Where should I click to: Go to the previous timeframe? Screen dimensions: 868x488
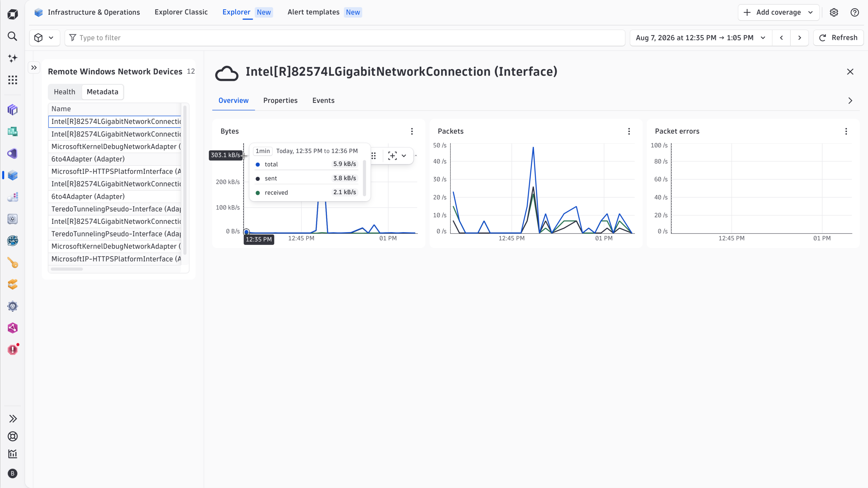(781, 38)
